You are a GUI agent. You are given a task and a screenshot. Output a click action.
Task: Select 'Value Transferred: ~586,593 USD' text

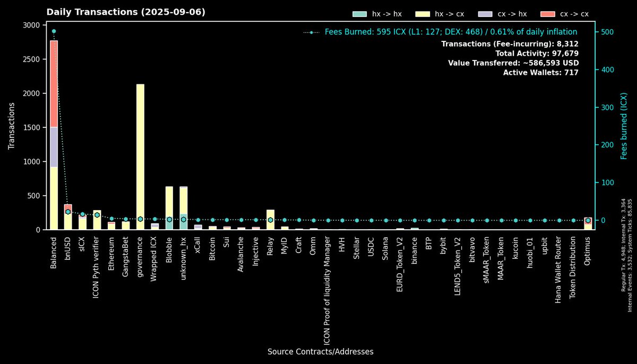point(513,63)
